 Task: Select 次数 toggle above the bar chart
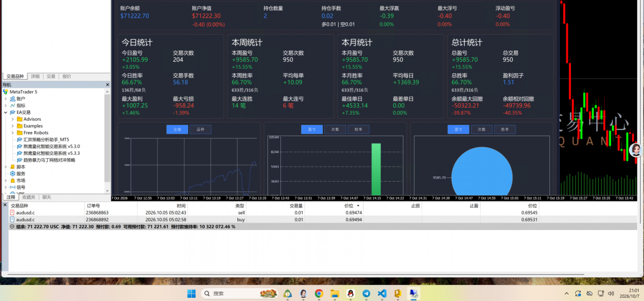click(335, 129)
